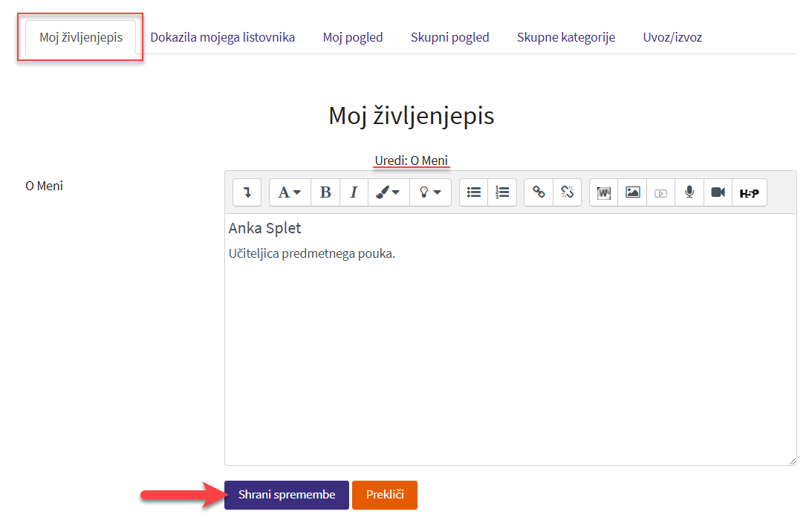Open the text color brush dropdown

tap(388, 192)
